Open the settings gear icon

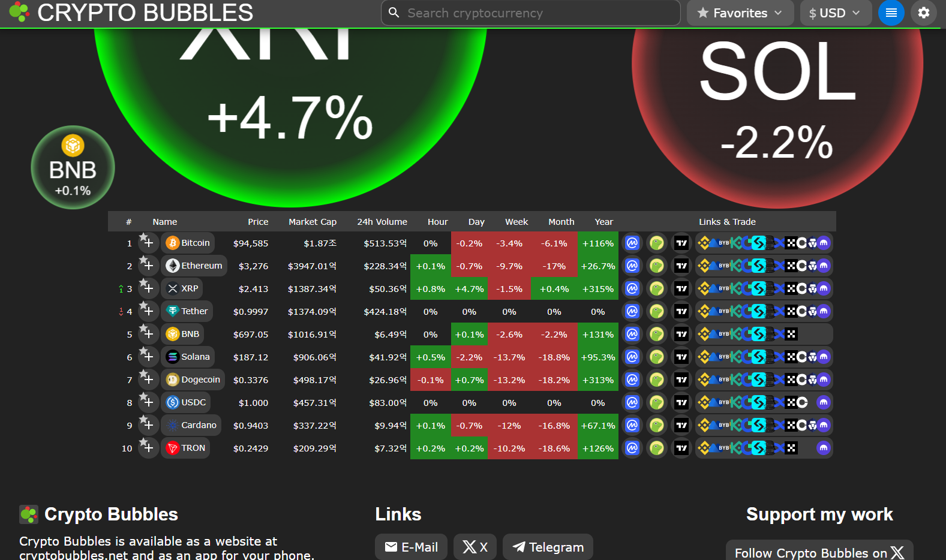(923, 13)
